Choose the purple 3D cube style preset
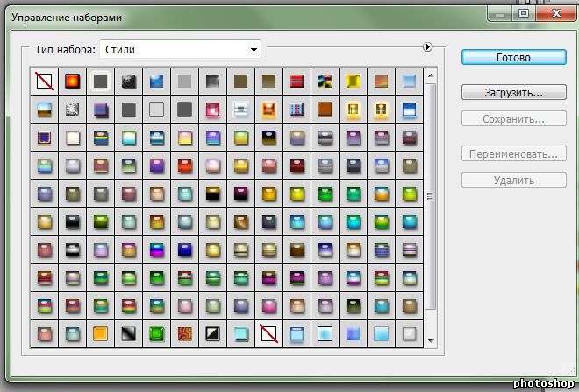The height and width of the screenshot is (392, 579). click(100, 110)
